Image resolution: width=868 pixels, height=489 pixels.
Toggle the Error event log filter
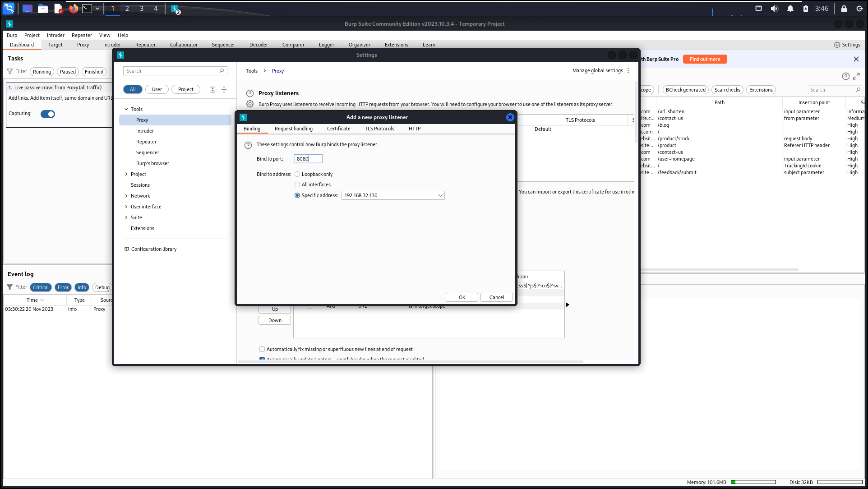[63, 287]
